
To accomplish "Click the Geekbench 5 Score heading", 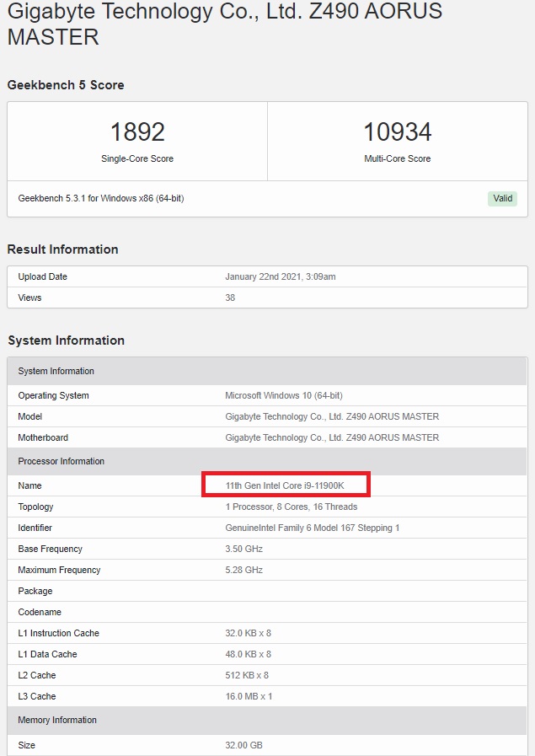I will point(66,85).
